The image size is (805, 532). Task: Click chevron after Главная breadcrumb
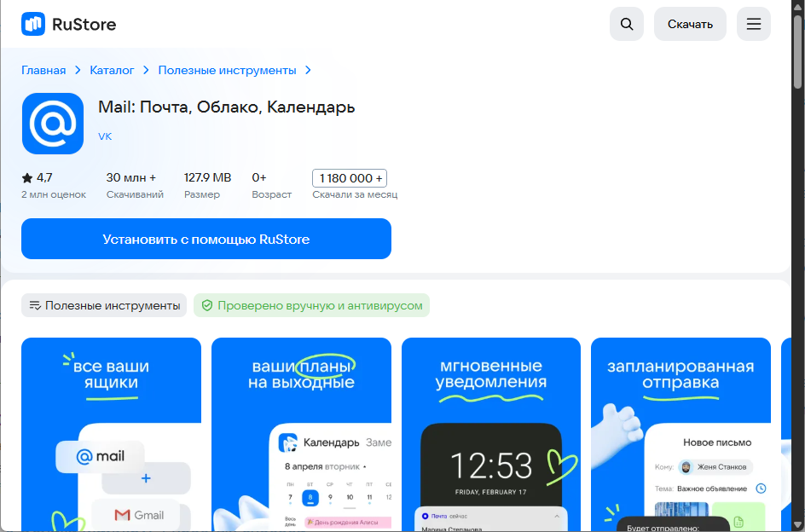[78, 71]
